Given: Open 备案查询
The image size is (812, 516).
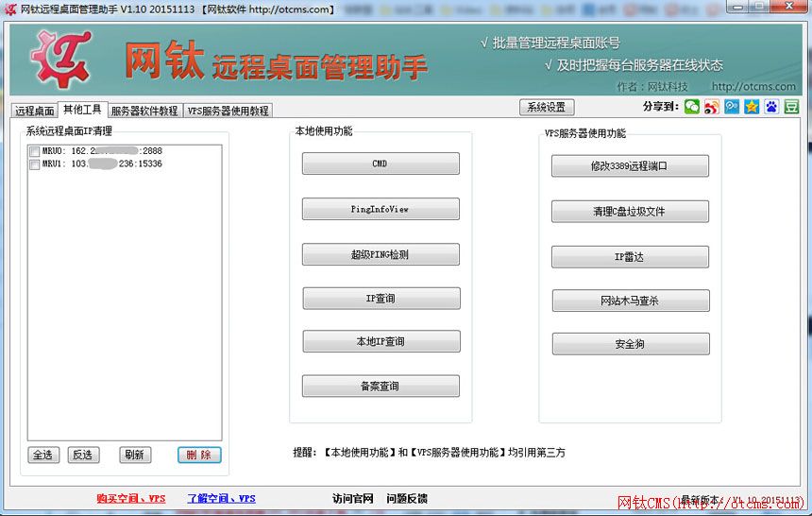Looking at the screenshot, I should click(x=381, y=386).
